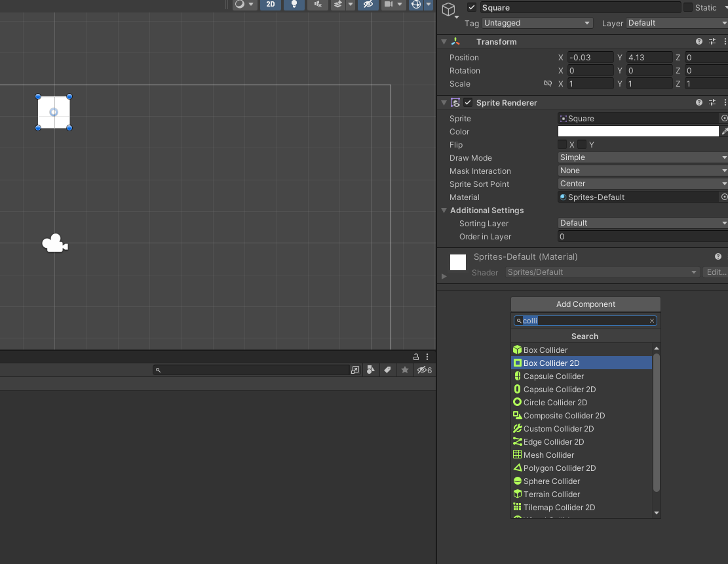Click the Search by Type icon

[371, 370]
